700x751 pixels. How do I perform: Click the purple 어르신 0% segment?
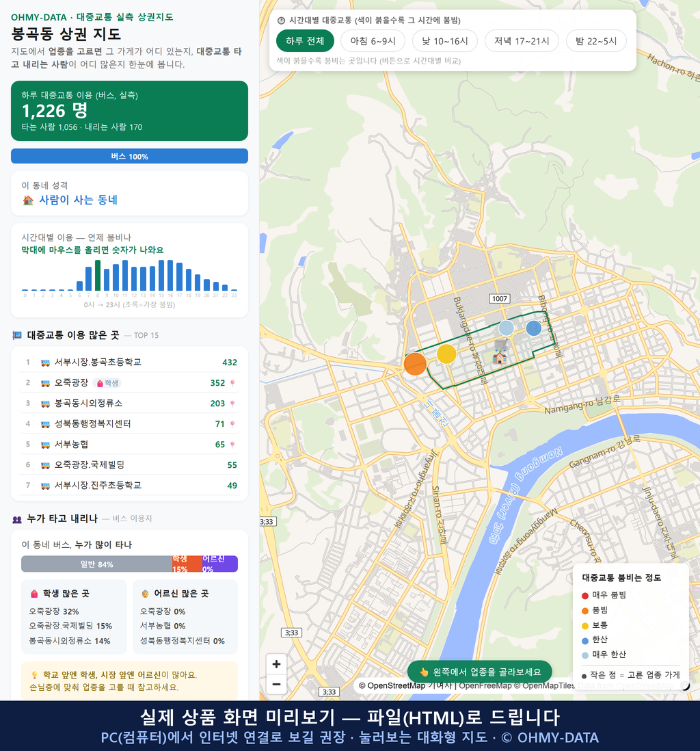pyautogui.click(x=219, y=564)
